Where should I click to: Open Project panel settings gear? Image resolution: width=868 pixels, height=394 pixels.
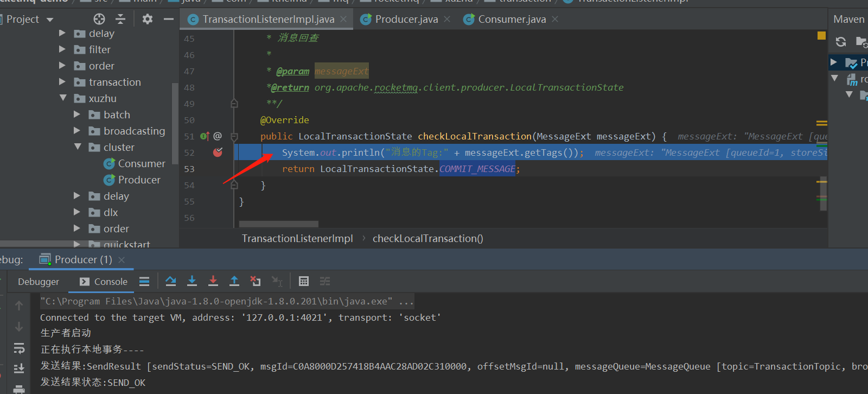148,20
